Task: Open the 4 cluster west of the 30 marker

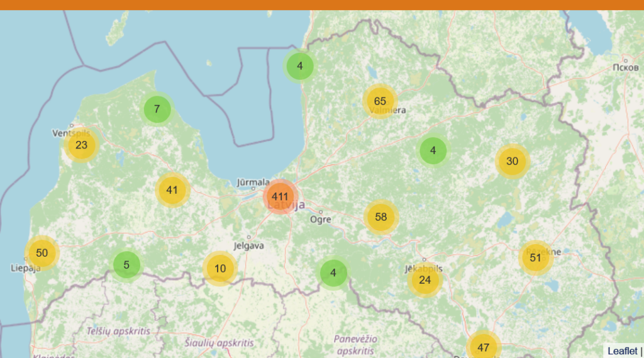Action: click(x=433, y=150)
